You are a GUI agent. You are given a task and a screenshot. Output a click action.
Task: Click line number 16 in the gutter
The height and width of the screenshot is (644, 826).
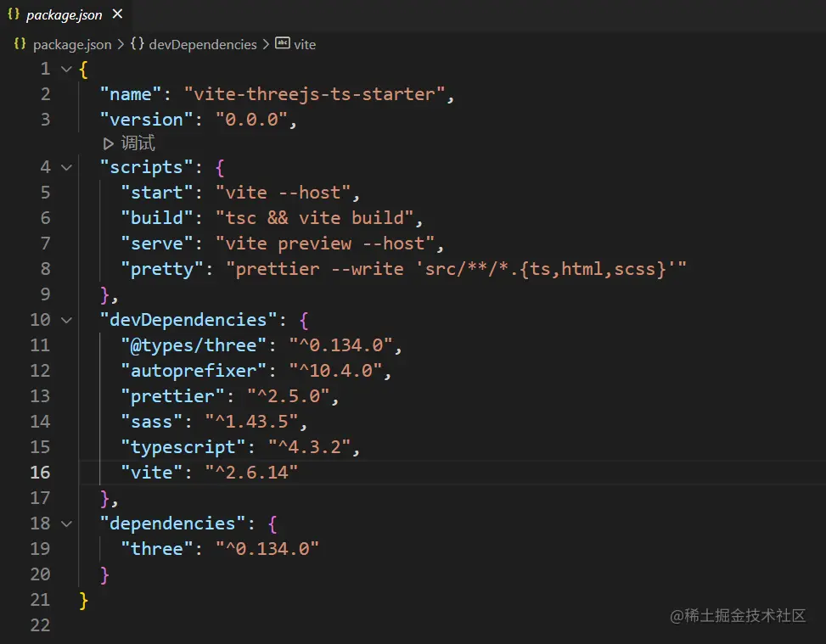pos(40,473)
